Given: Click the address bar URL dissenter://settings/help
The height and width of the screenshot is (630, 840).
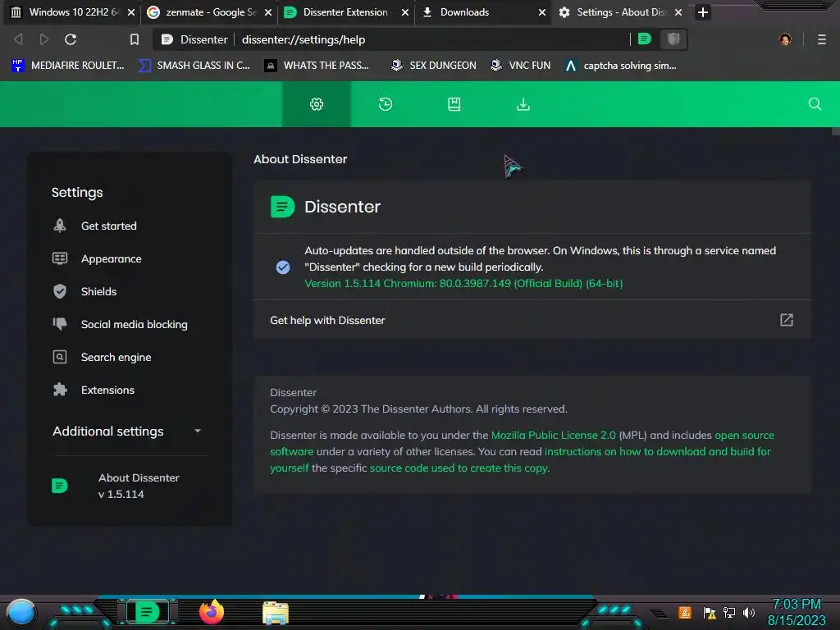Looking at the screenshot, I should (x=304, y=39).
